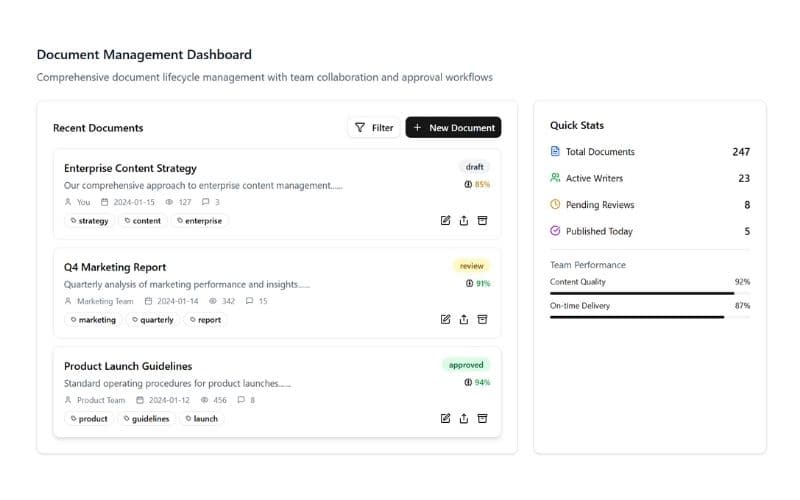Share the Product Launch Guidelines document
The width and height of the screenshot is (800, 500).
click(464, 418)
